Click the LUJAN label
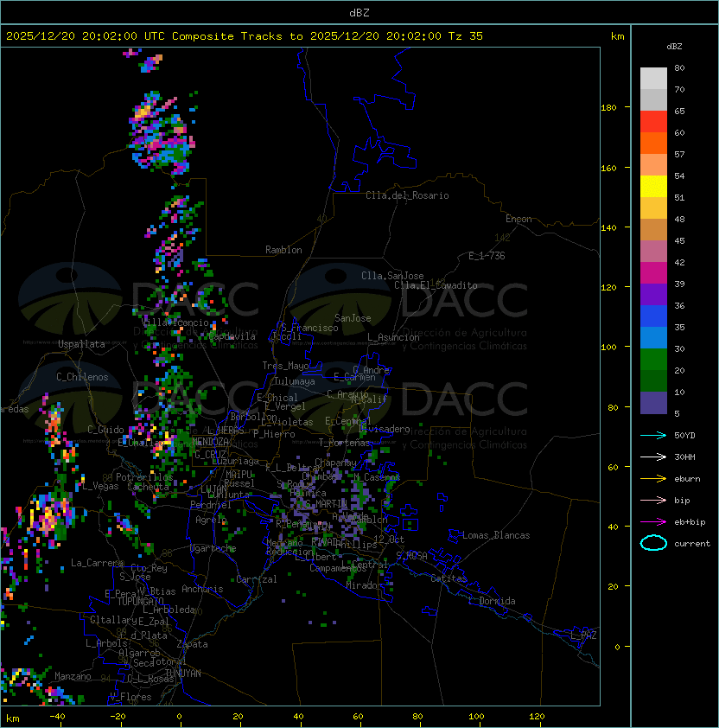719x728 pixels. 213,489
